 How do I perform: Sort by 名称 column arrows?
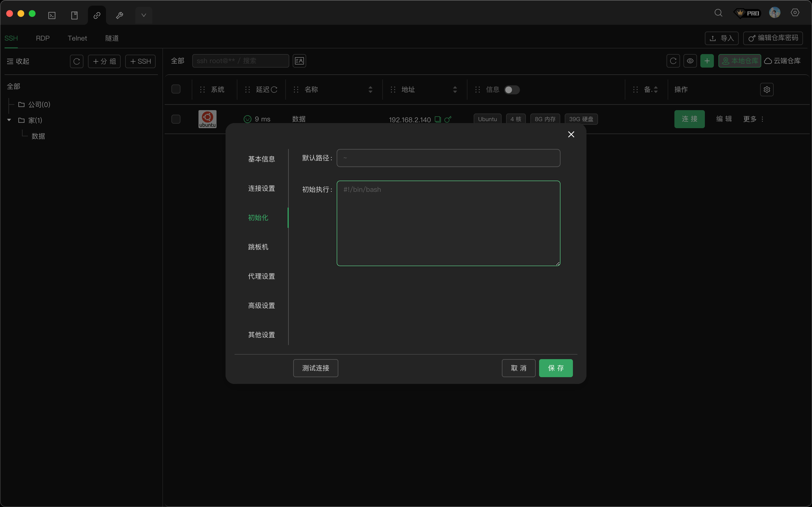pos(370,90)
